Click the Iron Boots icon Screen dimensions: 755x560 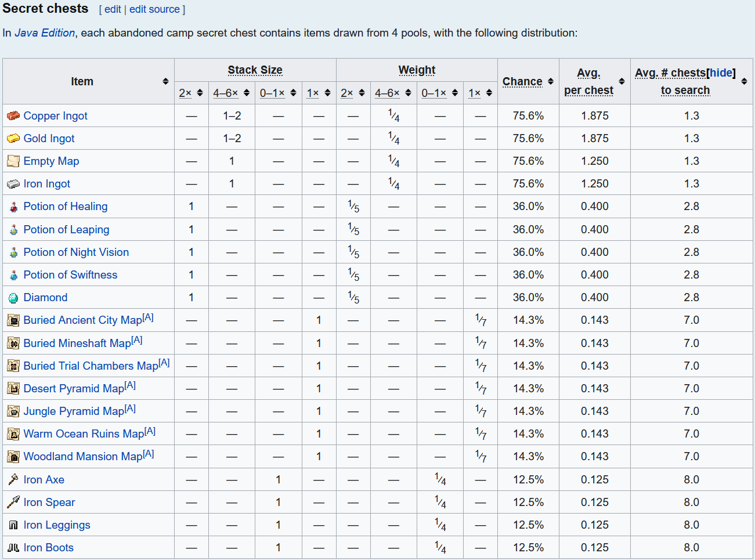(13, 548)
